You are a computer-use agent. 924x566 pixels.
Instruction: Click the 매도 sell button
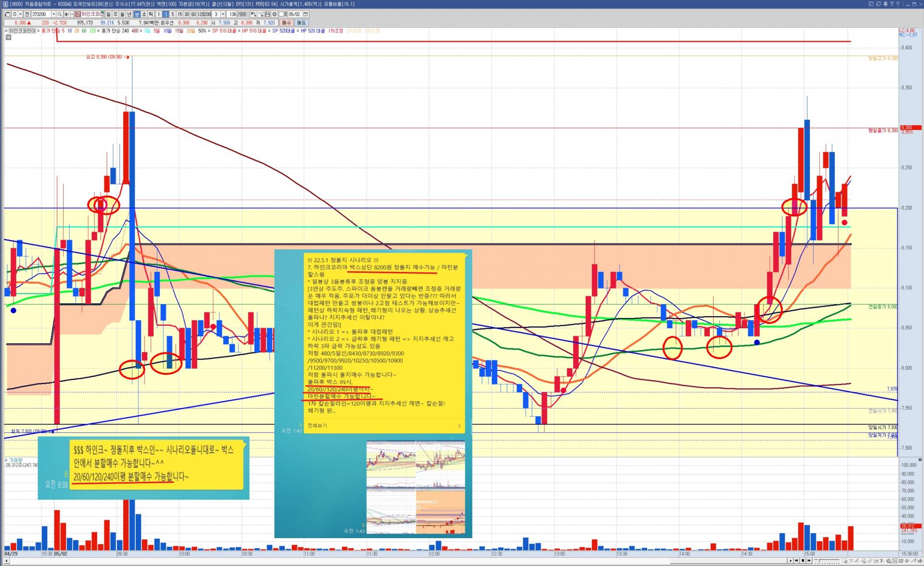tap(301, 23)
